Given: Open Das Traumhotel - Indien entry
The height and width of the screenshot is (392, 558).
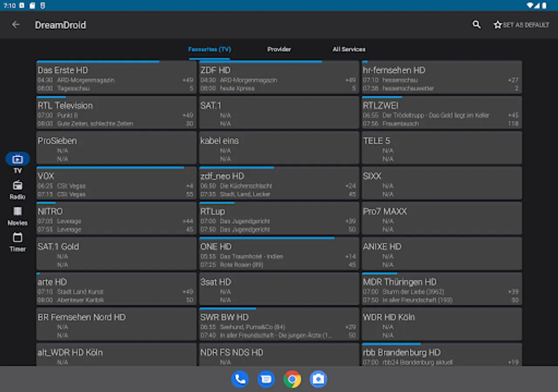Looking at the screenshot, I should click(252, 257).
